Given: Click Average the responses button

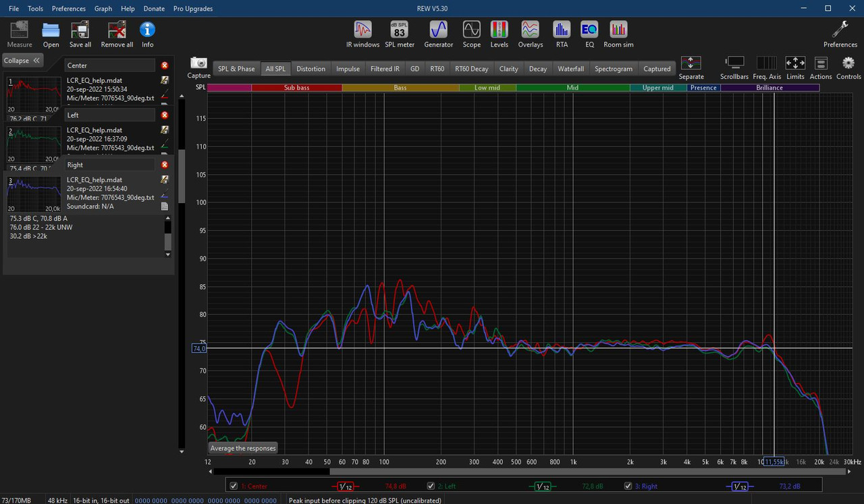Looking at the screenshot, I should 243,448.
